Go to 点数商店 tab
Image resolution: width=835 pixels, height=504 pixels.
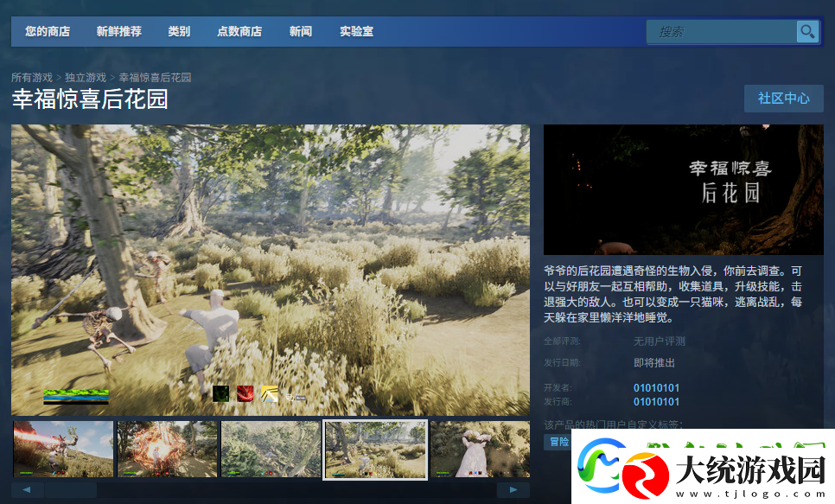tap(239, 31)
